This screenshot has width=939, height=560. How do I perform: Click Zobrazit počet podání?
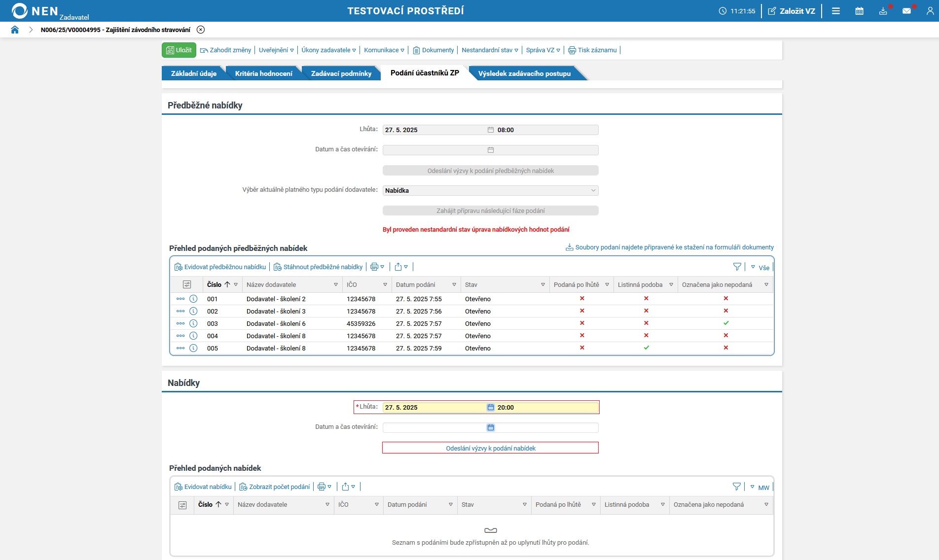(275, 487)
